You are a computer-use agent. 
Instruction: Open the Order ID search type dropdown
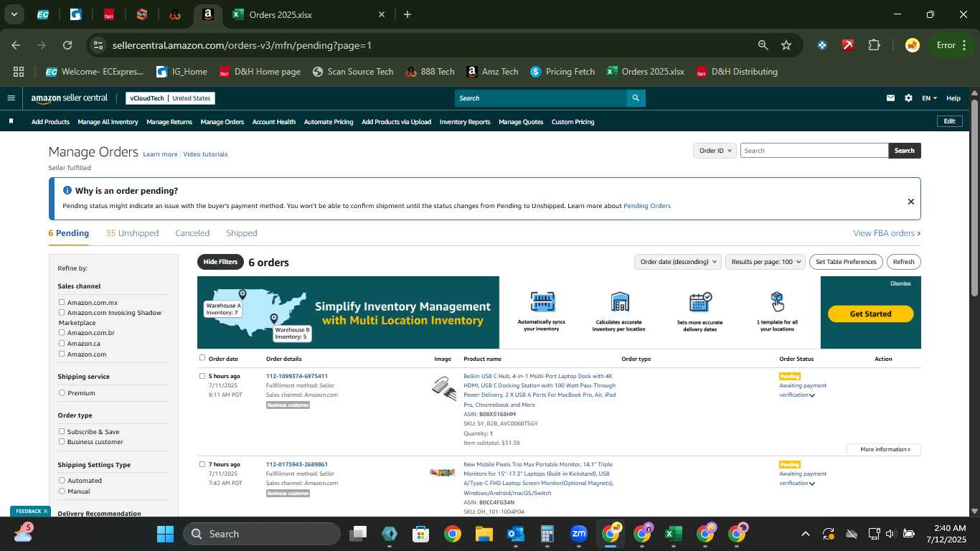click(715, 151)
